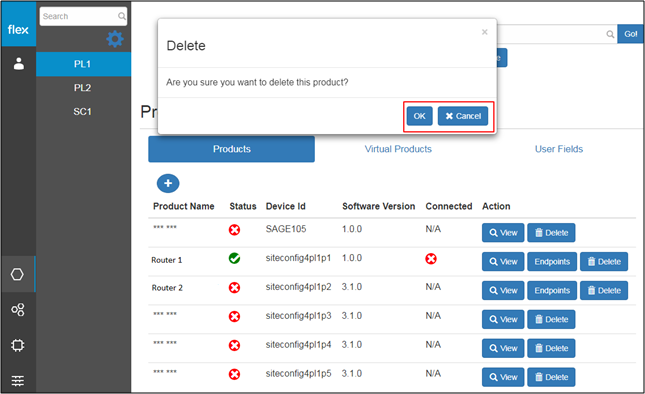Close the Delete dialog with the X

485,32
